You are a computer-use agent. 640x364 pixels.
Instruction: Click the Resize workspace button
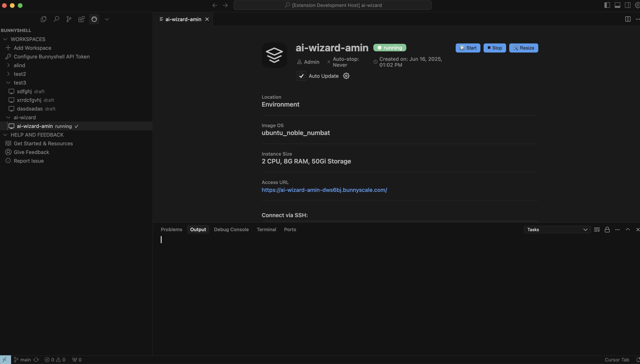pyautogui.click(x=523, y=48)
